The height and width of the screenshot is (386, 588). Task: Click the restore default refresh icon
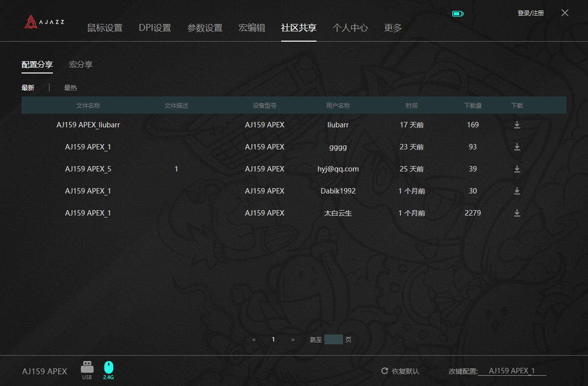tap(385, 371)
